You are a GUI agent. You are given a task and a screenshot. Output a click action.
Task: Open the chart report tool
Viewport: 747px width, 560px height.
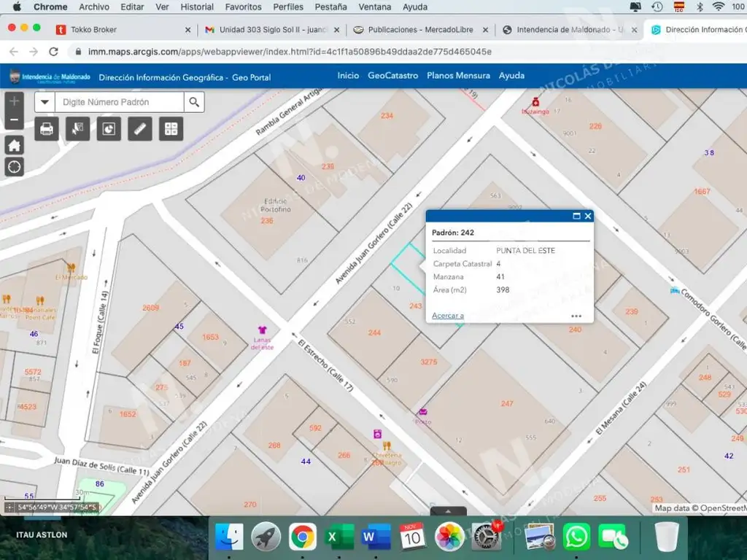coord(109,129)
